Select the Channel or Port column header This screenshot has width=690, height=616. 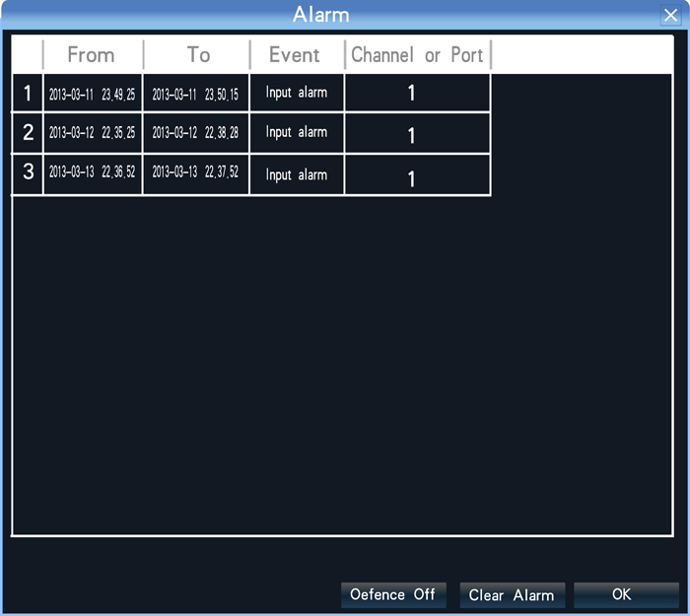tap(418, 55)
